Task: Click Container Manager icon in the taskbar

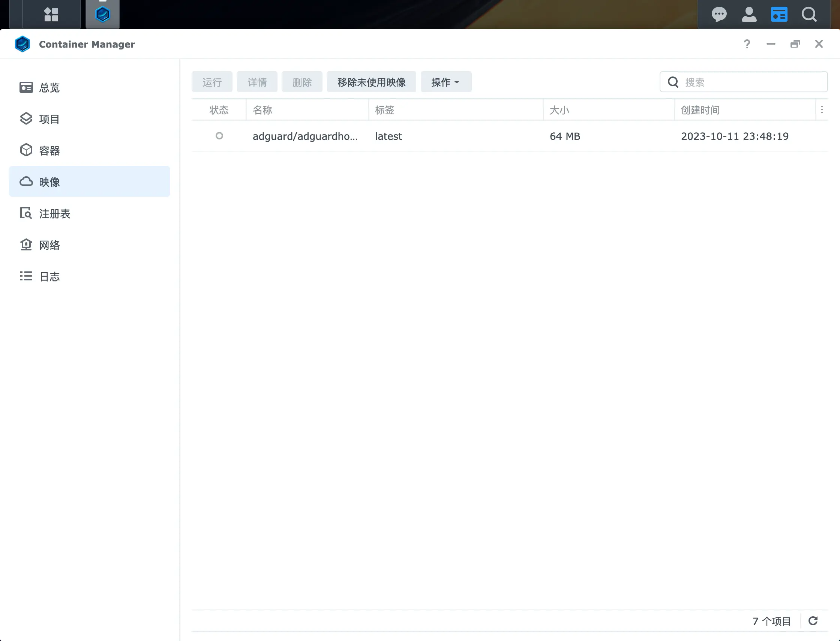Action: coord(103,15)
